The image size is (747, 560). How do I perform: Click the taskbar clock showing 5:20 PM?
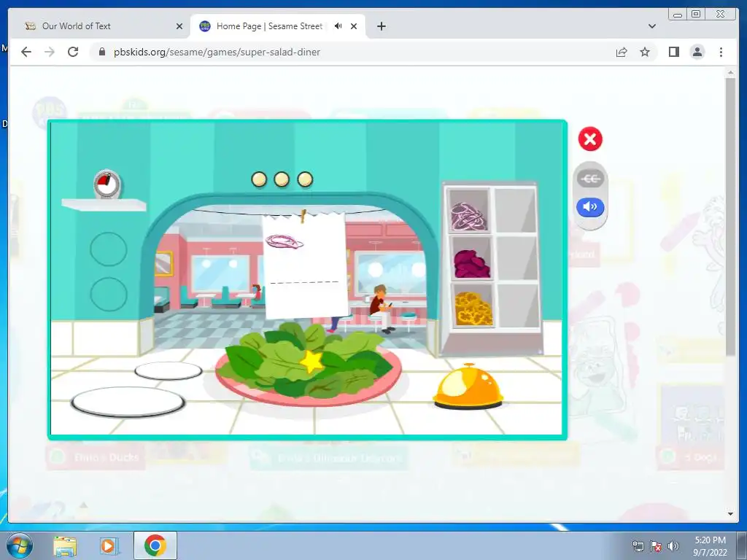(x=710, y=546)
